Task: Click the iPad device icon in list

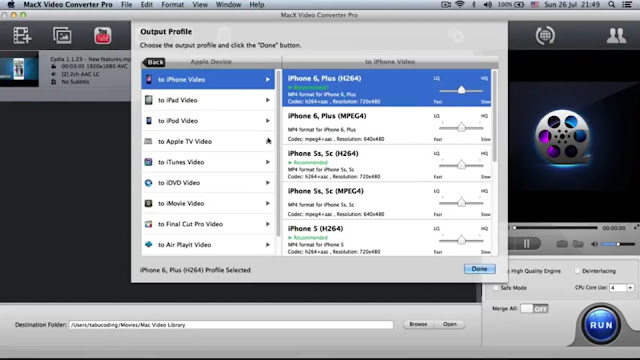Action: [x=149, y=100]
